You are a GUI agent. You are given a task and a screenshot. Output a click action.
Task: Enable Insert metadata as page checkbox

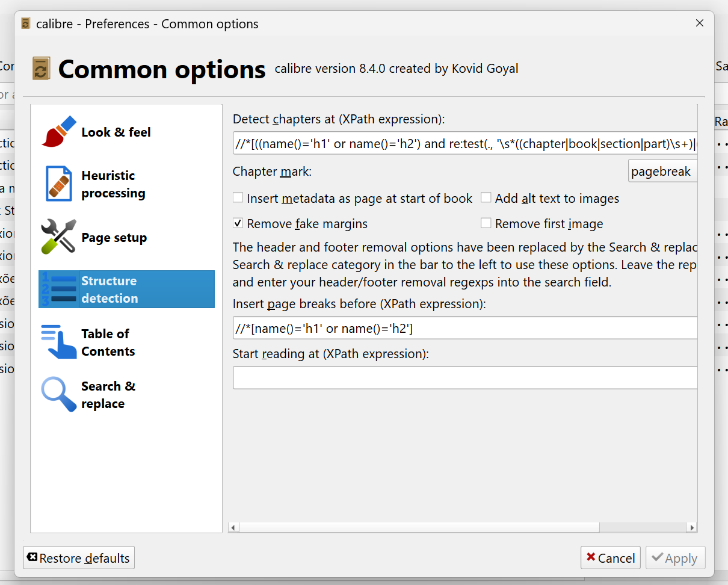point(238,198)
